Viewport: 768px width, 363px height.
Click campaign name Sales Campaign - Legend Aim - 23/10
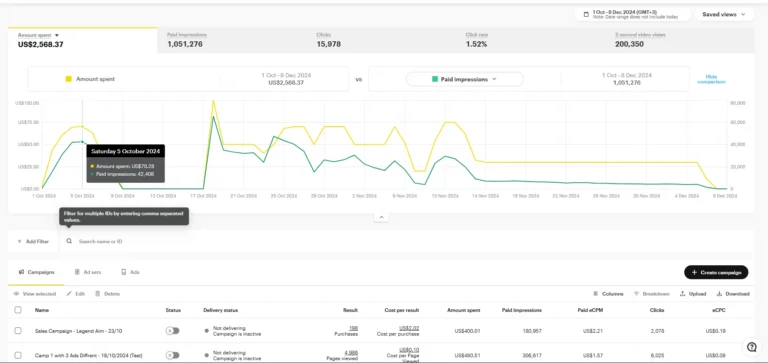click(x=78, y=331)
